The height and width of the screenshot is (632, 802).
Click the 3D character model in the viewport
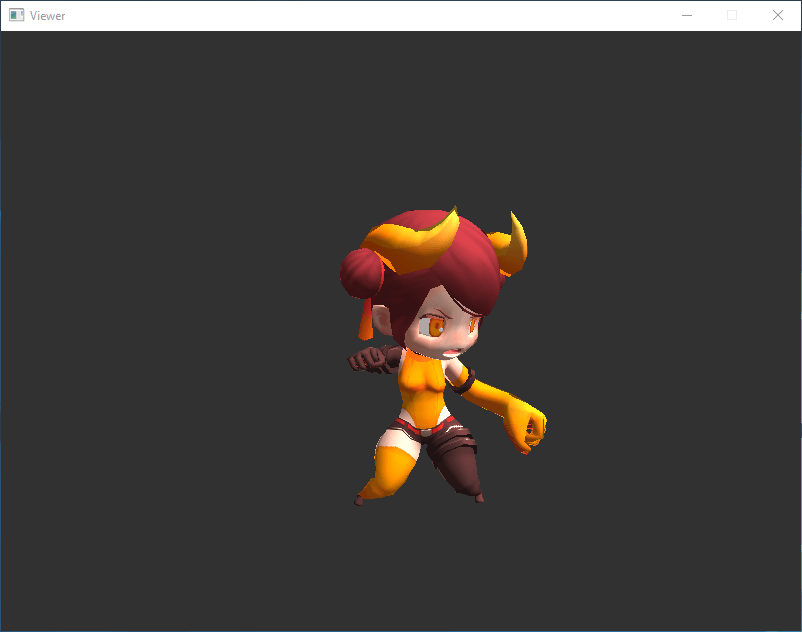click(443, 356)
